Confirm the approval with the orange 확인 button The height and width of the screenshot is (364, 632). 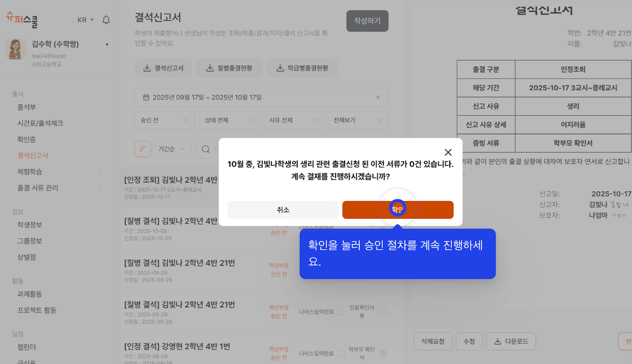[398, 210]
